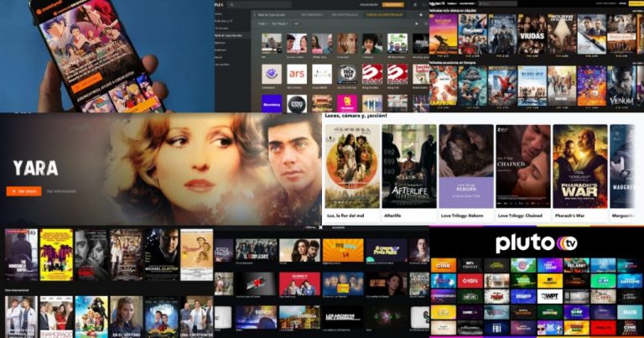The image size is (644, 338).
Task: Click the YARA title text
Action: pyautogui.click(x=36, y=168)
